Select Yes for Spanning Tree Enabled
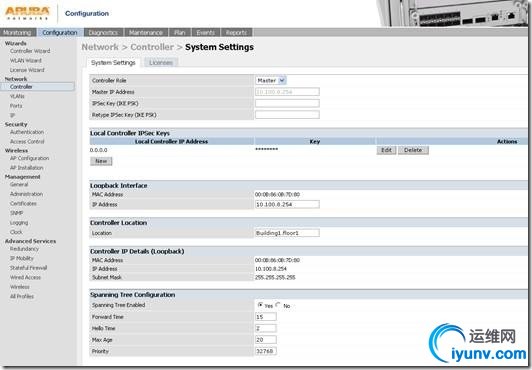The width and height of the screenshot is (532, 370). (260, 305)
